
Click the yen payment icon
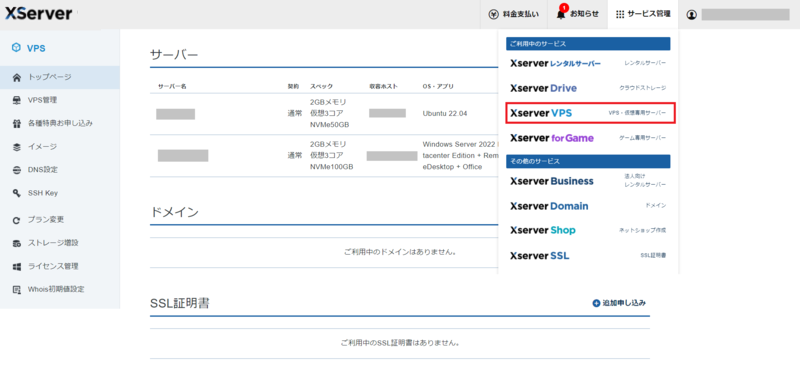coord(493,14)
